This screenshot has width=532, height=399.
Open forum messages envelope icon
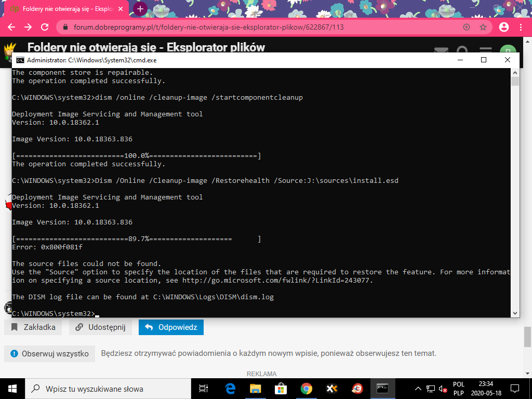pos(441,50)
